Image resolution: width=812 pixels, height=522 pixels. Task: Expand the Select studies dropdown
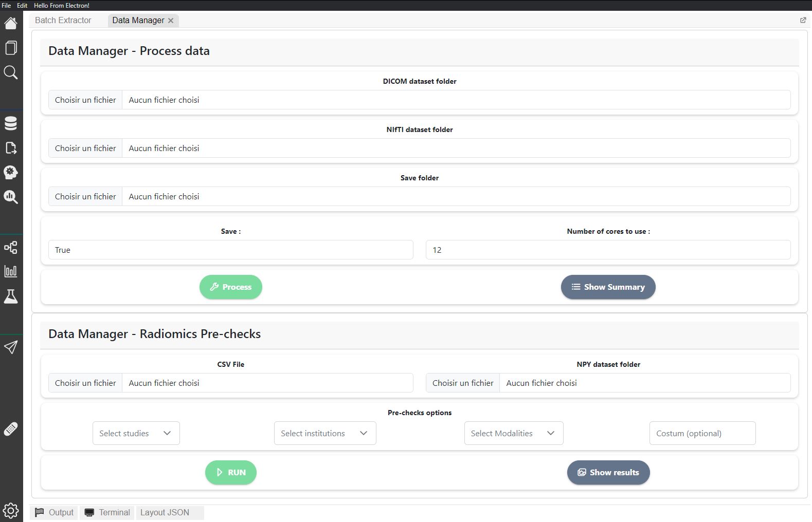pyautogui.click(x=136, y=433)
